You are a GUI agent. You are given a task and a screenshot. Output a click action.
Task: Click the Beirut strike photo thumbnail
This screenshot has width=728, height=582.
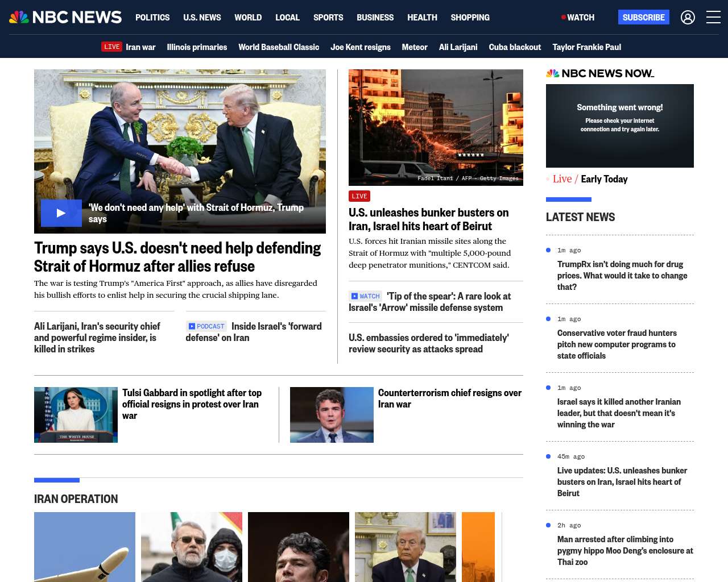pyautogui.click(x=436, y=127)
